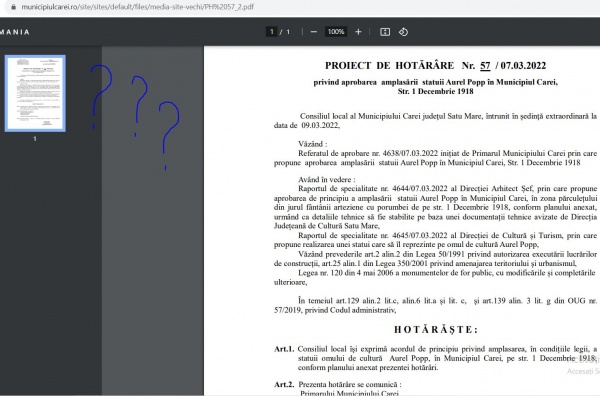
Task: Click the Str. 1 Decembrie 1918 subtitle line
Action: pyautogui.click(x=435, y=91)
